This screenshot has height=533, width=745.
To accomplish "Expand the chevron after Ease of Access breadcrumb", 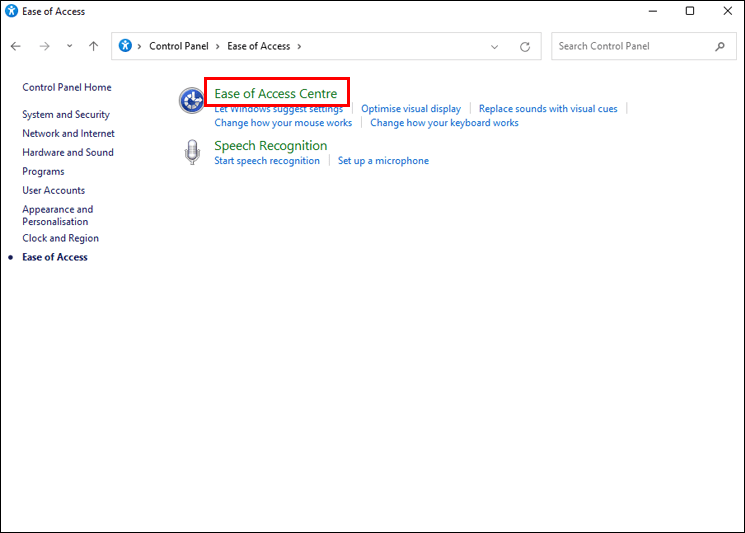I will click(x=298, y=46).
